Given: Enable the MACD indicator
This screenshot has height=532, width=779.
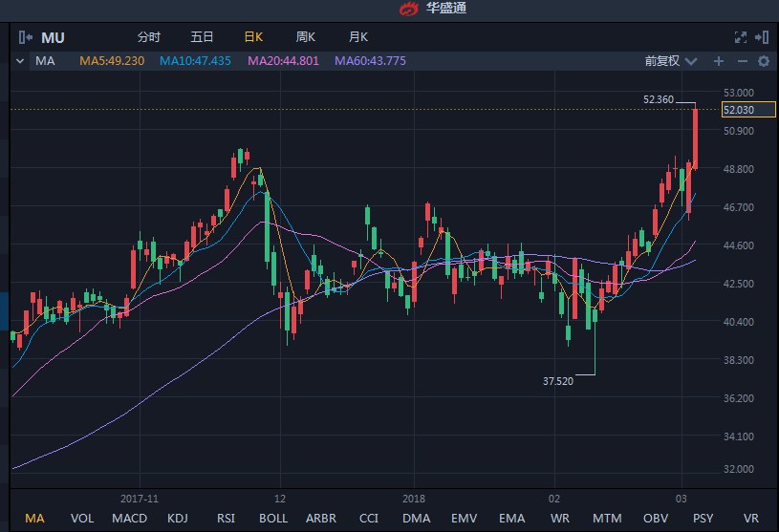Looking at the screenshot, I should point(129,519).
